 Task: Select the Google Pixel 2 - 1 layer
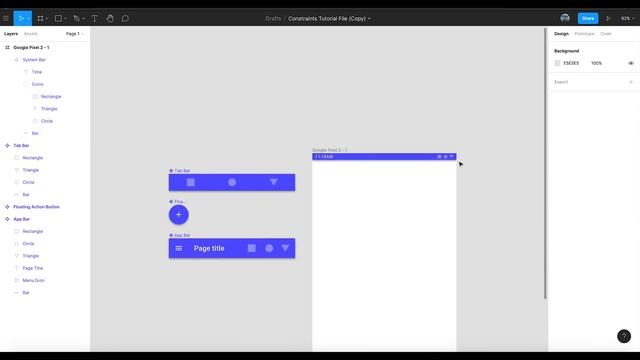point(31,48)
